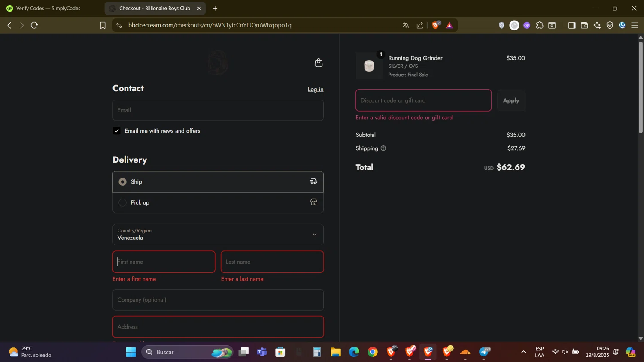The width and height of the screenshot is (644, 362).
Task: Click the truck shipping icon in Ship row
Action: (x=314, y=181)
